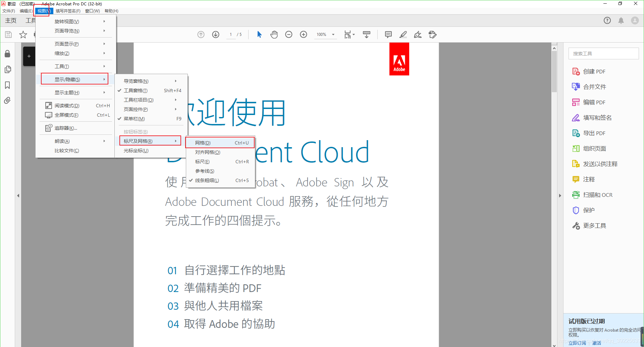Switch to the 主页 home tab
This screenshot has height=347, width=644.
tap(11, 20)
